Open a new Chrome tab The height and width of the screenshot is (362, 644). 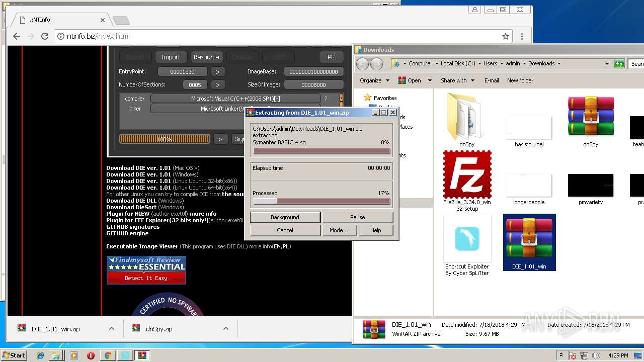pos(121,20)
